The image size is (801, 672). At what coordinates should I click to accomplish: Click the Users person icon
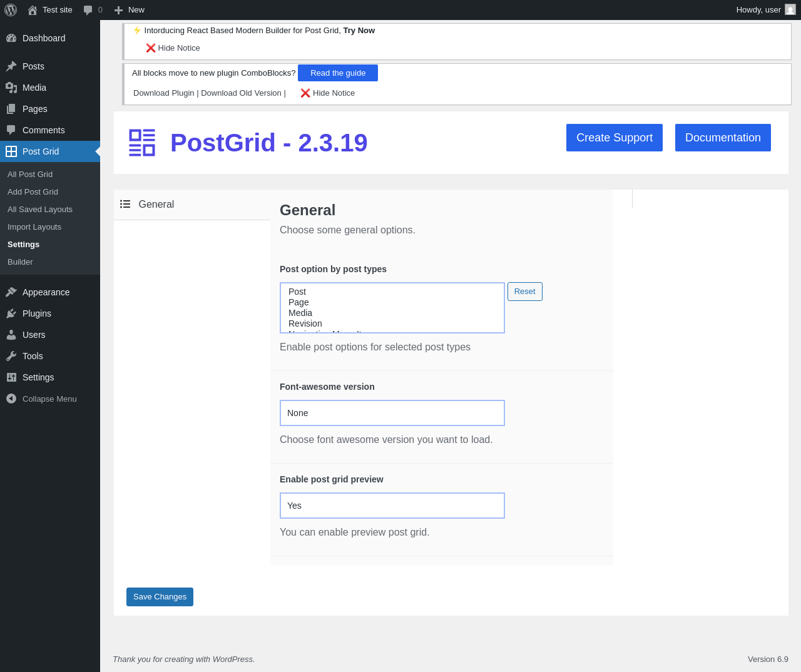(11, 335)
